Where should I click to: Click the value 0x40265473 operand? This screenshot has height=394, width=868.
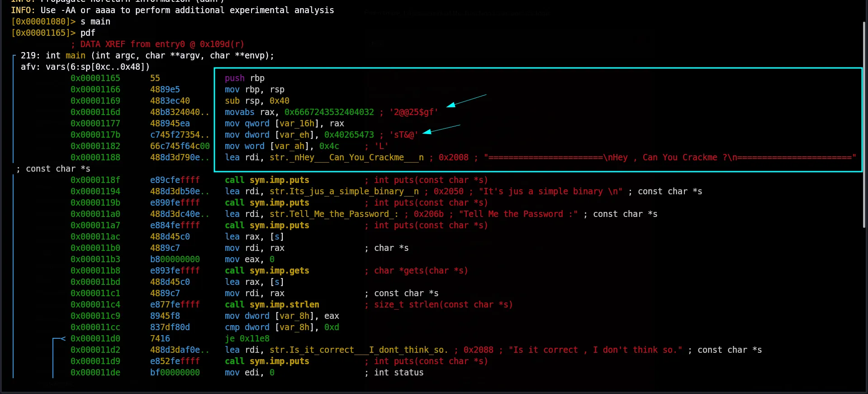[x=349, y=135]
